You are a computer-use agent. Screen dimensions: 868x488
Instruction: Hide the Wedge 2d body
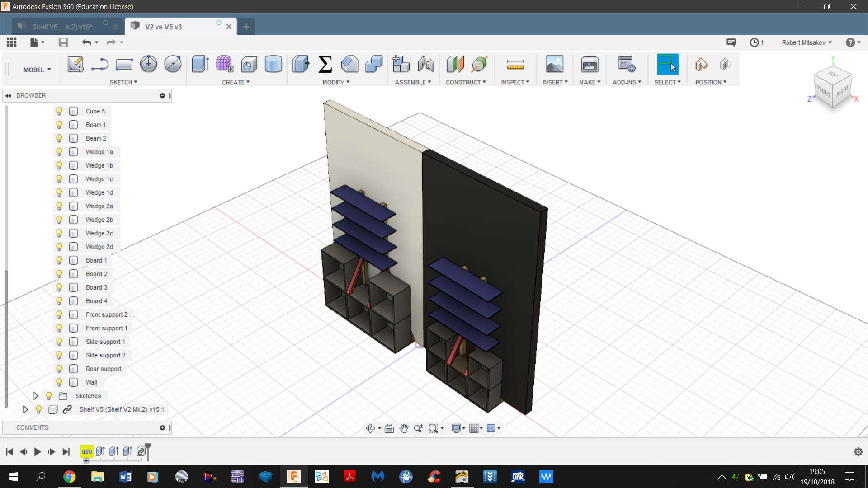point(59,247)
